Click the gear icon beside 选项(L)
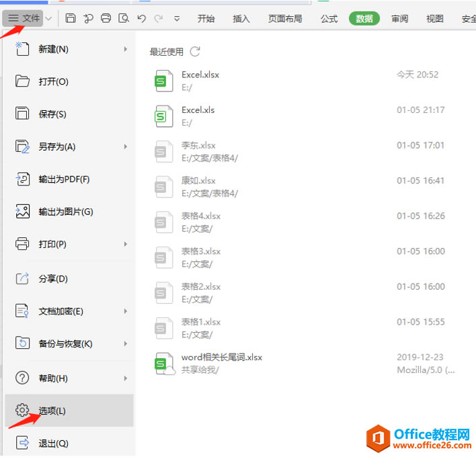This screenshot has height=457, width=476. coord(22,410)
